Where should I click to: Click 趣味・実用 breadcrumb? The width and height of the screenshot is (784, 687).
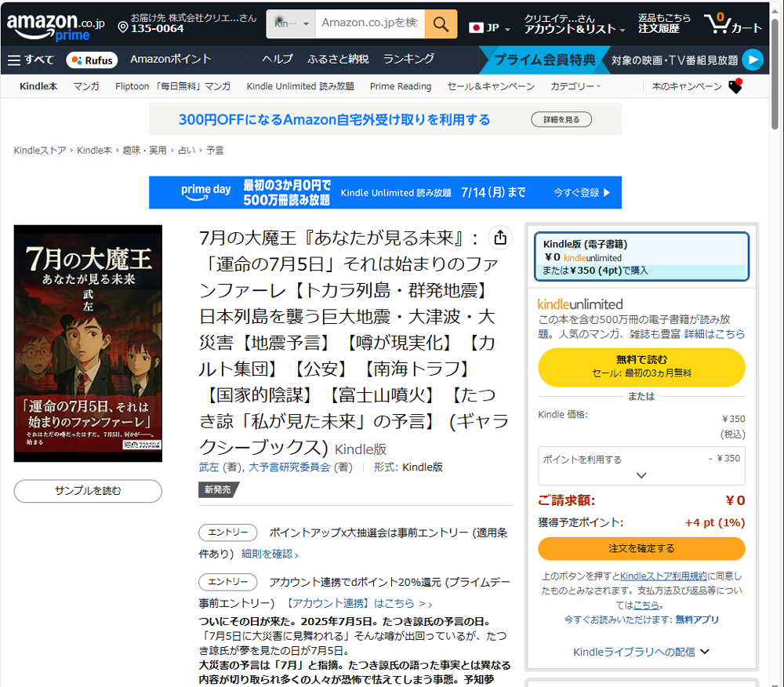pos(144,150)
